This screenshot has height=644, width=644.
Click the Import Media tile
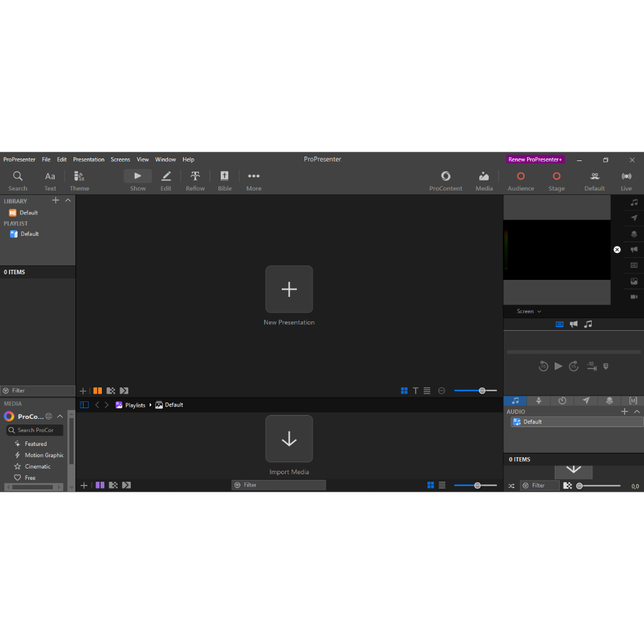coord(289,438)
